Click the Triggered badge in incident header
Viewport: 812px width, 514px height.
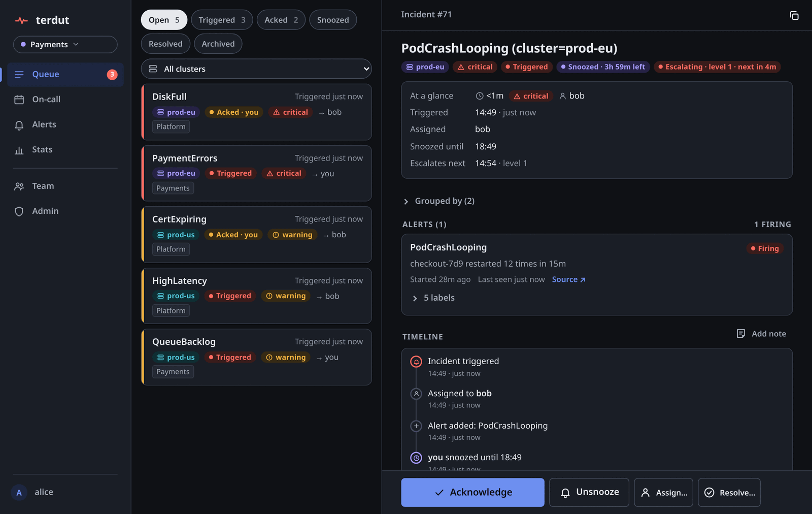[x=526, y=67]
